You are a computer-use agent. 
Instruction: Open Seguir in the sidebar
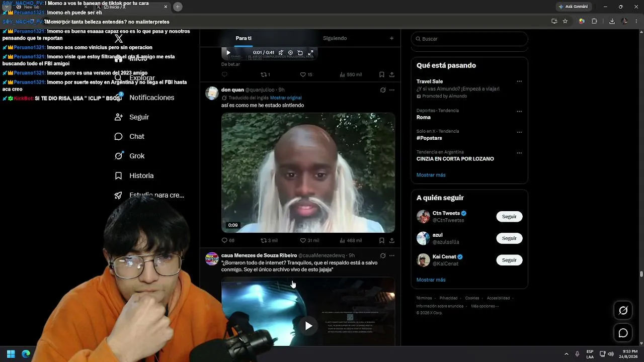click(x=132, y=117)
